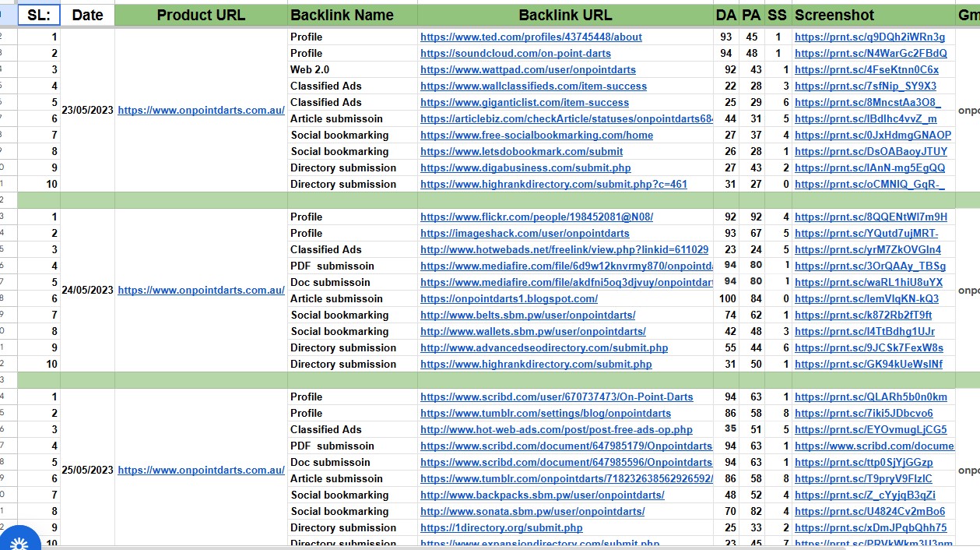Open the prnt.sc/8QQENtWl7m9H screenshot link
This screenshot has width=980, height=550.
(871, 217)
